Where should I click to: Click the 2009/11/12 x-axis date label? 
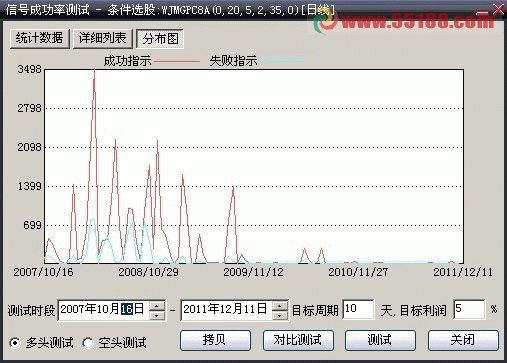tap(253, 272)
